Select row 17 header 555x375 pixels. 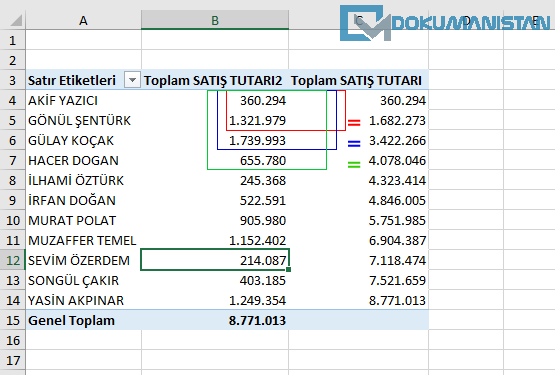[x=13, y=360]
